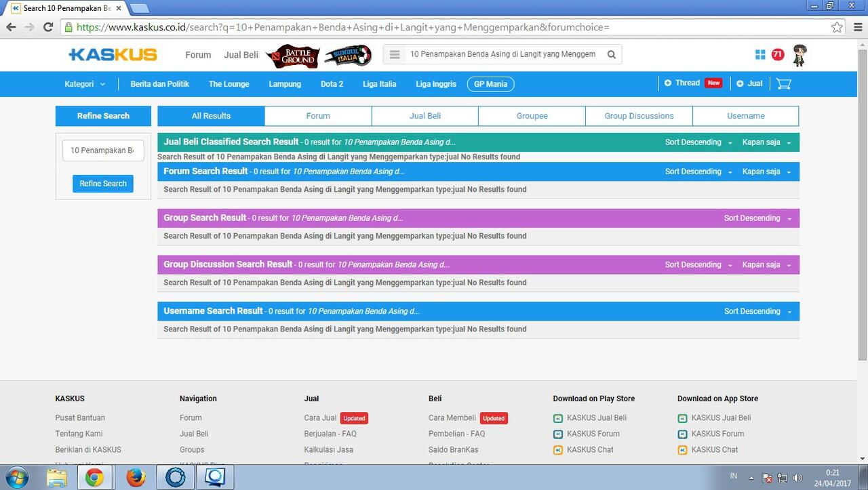Click the KASKUS logo
The width and height of the screenshot is (868, 490).
[113, 55]
